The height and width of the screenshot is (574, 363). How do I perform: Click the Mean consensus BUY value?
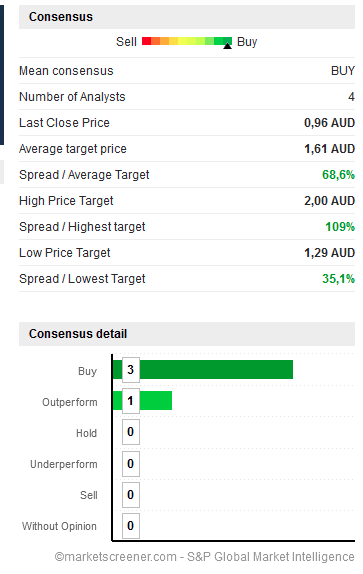(343, 71)
